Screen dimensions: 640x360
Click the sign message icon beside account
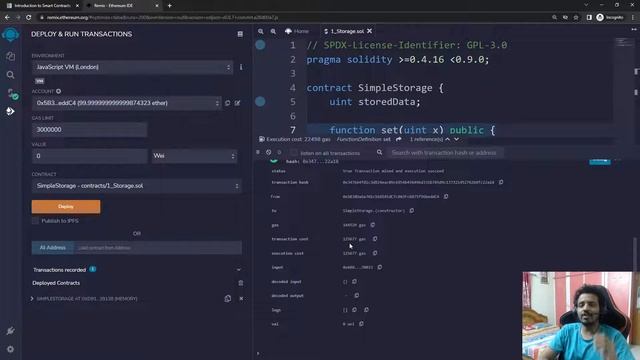click(x=238, y=103)
